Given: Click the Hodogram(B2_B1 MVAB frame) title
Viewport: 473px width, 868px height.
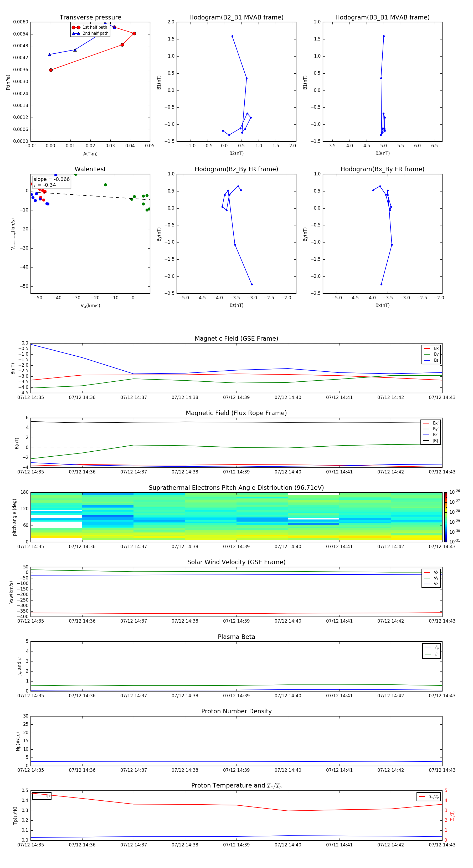Looking at the screenshot, I should point(236,17).
